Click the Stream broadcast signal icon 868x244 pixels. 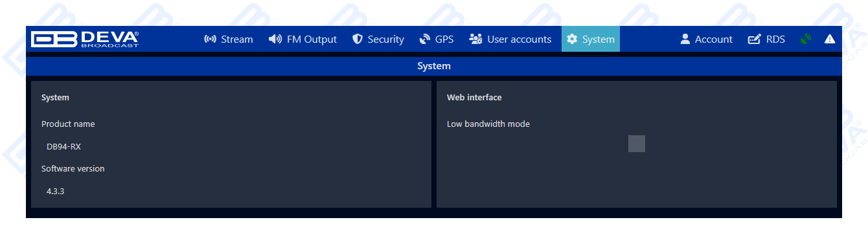[210, 39]
